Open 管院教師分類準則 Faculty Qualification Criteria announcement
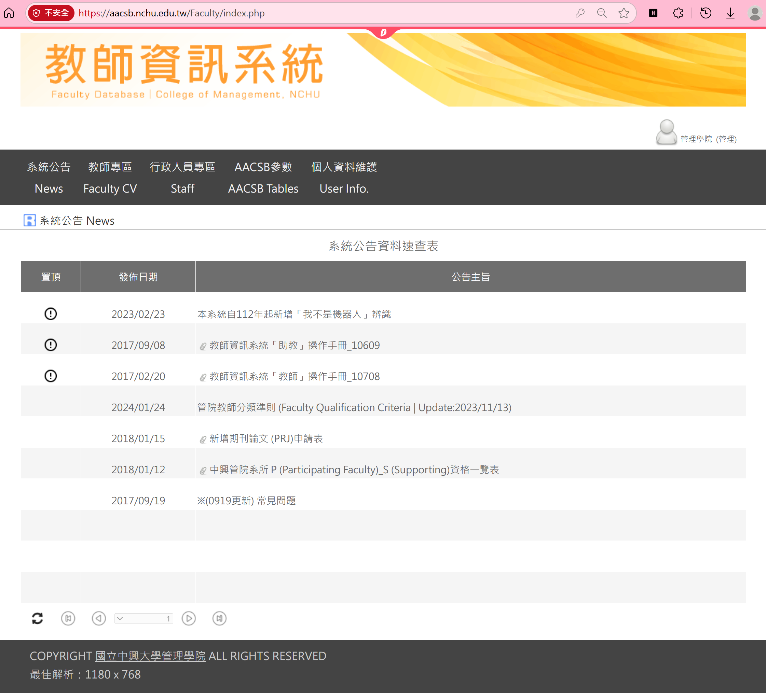This screenshot has height=700, width=766. click(354, 408)
